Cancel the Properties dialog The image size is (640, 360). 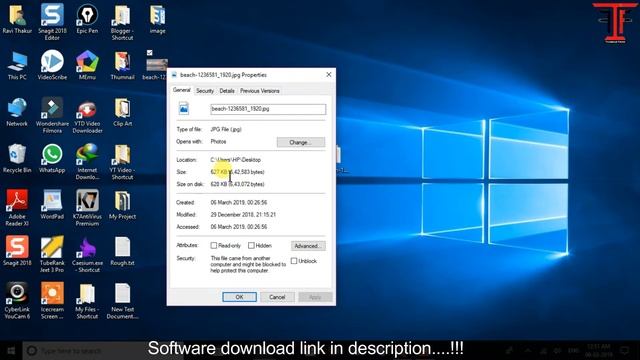click(x=277, y=297)
